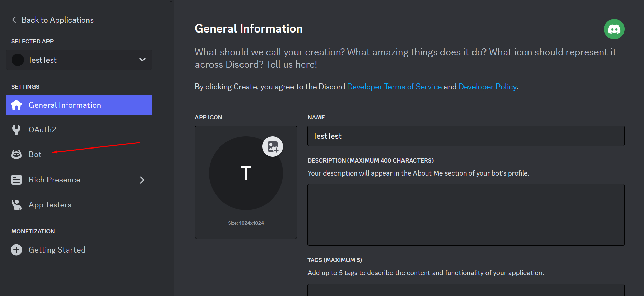The height and width of the screenshot is (296, 644).
Task: Click the OAuth2 wrench icon
Action: point(16,130)
